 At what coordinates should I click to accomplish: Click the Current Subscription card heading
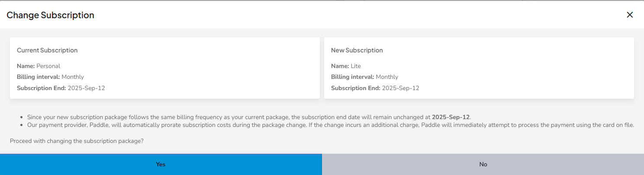[x=47, y=50]
